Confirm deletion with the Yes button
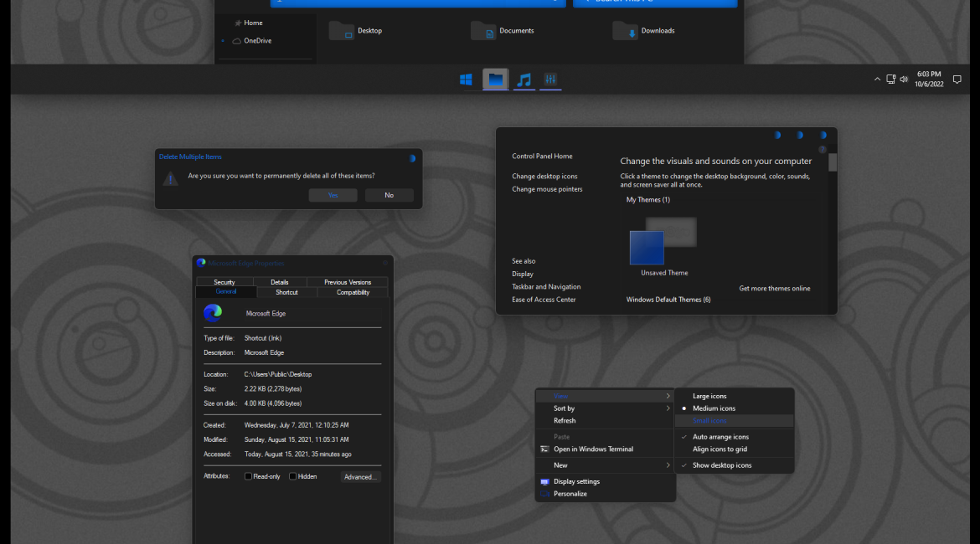Viewport: 980px width, 544px height. point(333,195)
